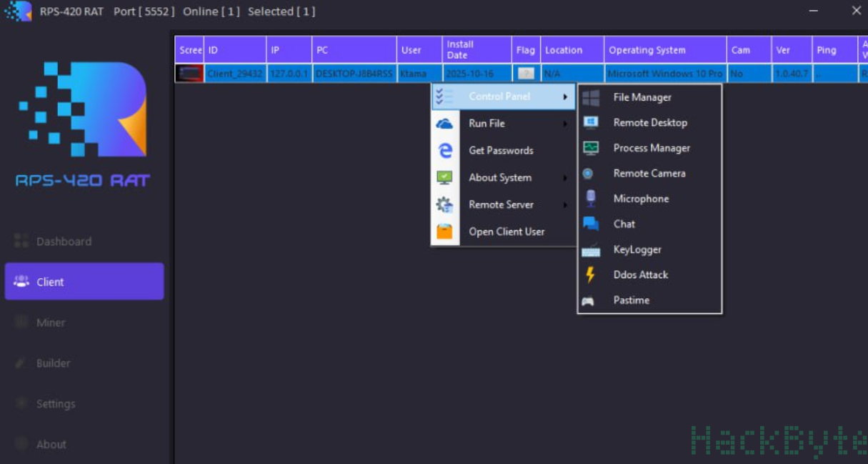Sort by the ID column header
Image resolution: width=868 pixels, height=464 pixels.
[235, 50]
